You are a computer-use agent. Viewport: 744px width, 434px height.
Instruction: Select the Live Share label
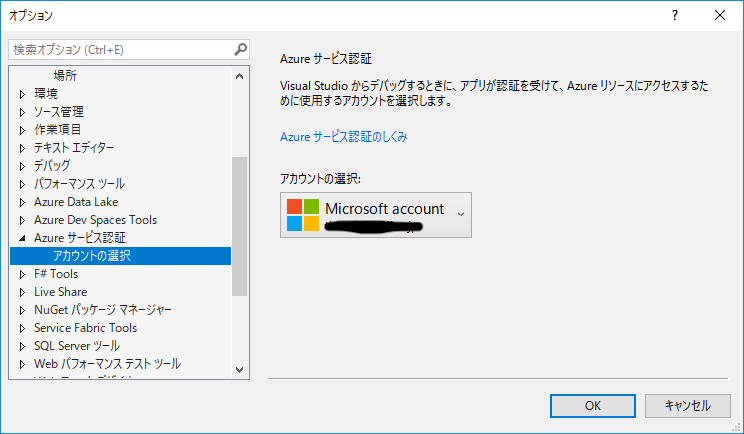pyautogui.click(x=61, y=292)
